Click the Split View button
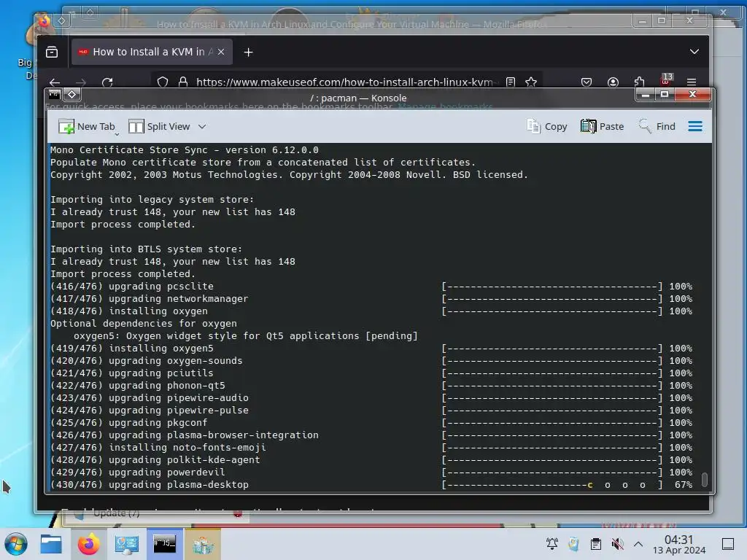Viewport: 747px width, 560px height. (159, 127)
